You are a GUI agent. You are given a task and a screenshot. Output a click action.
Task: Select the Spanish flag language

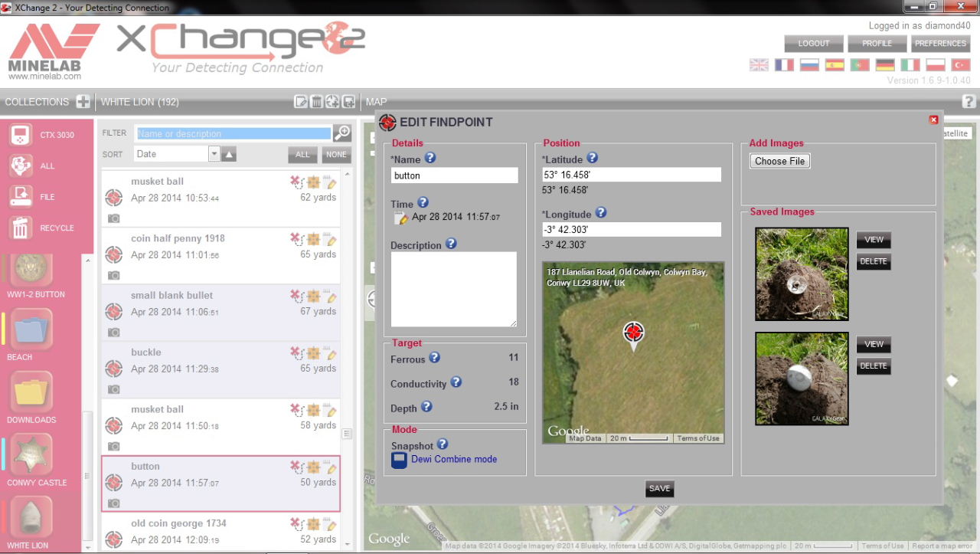835,65
